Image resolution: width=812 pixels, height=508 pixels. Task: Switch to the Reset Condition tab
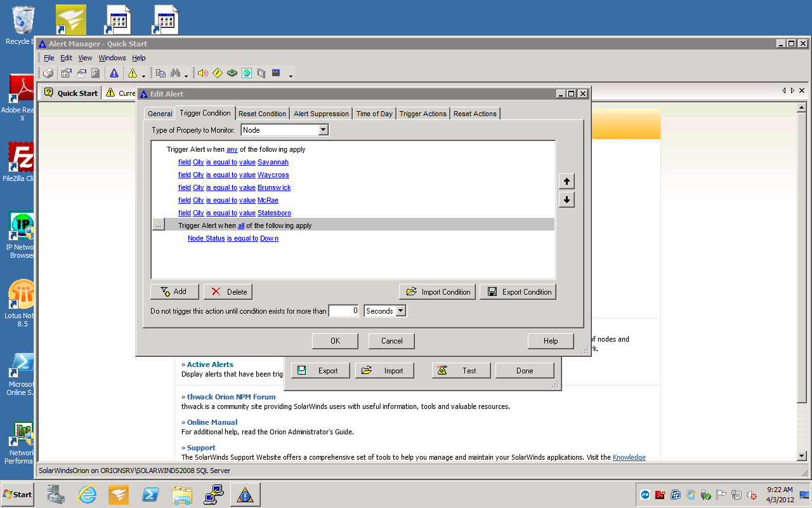(262, 114)
